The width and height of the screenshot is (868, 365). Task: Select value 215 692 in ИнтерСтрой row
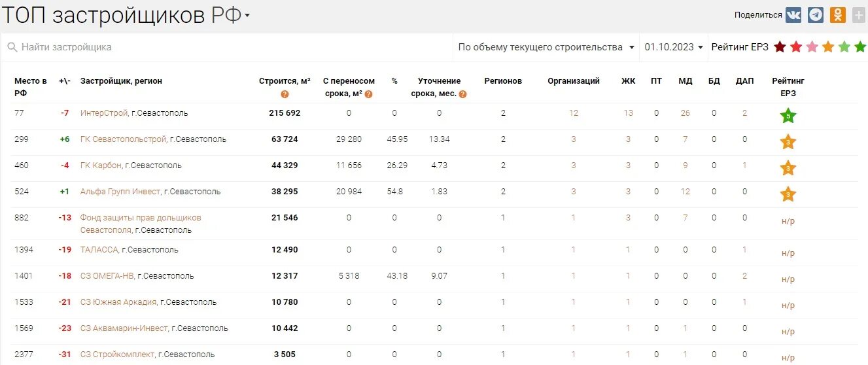[285, 113]
